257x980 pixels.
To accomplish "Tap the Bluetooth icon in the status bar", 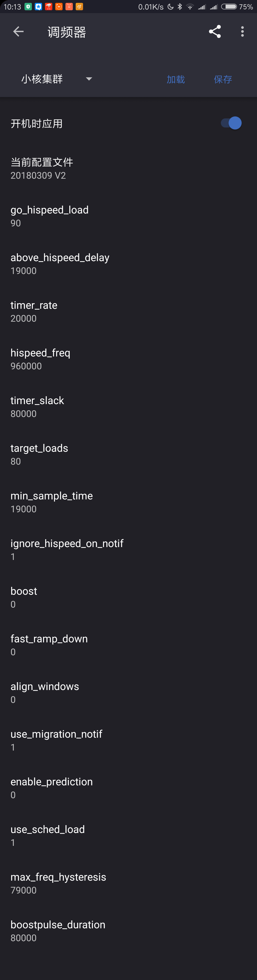I will pyautogui.click(x=179, y=6).
